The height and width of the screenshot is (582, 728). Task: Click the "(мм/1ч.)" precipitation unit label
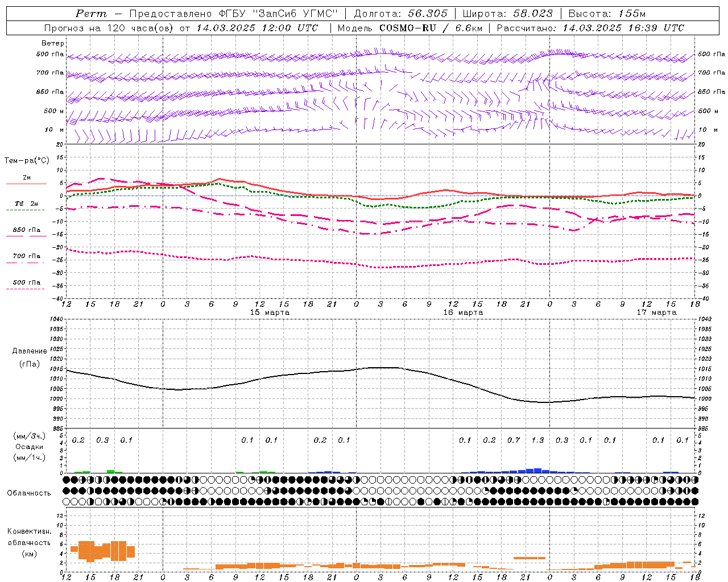click(30, 458)
